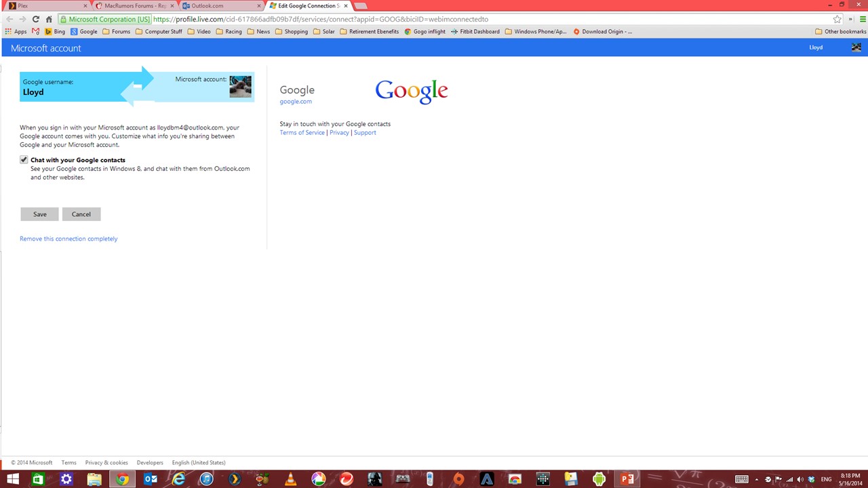
Task: Open the ENG language indicator in tray
Action: tap(826, 479)
